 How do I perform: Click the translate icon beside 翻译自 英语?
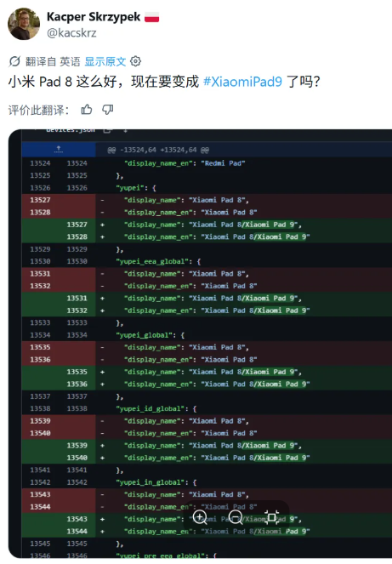coord(14,61)
